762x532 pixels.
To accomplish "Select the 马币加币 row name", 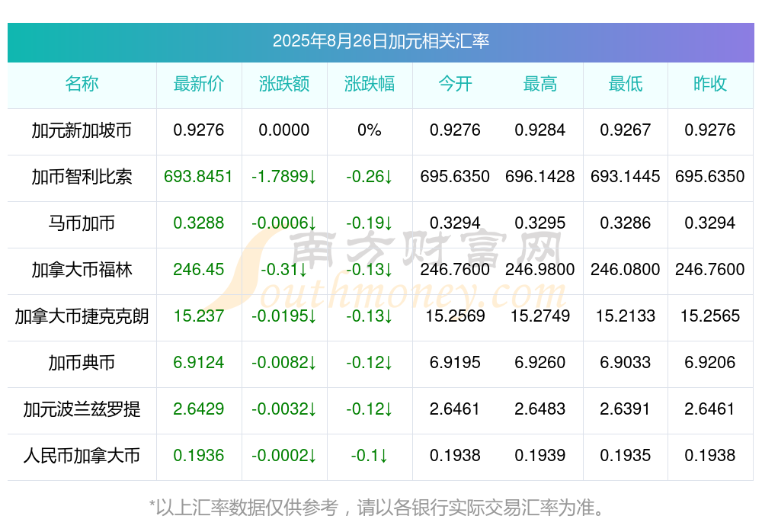I will click(82, 223).
